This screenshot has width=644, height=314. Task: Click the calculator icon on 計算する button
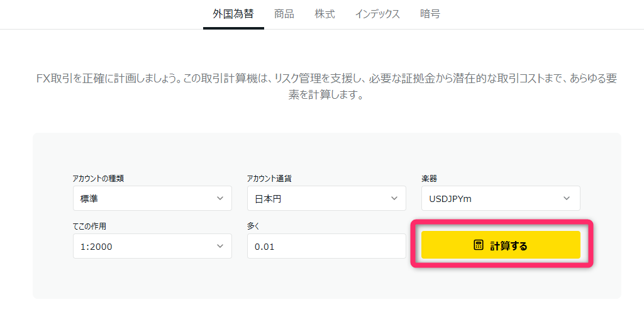(479, 245)
